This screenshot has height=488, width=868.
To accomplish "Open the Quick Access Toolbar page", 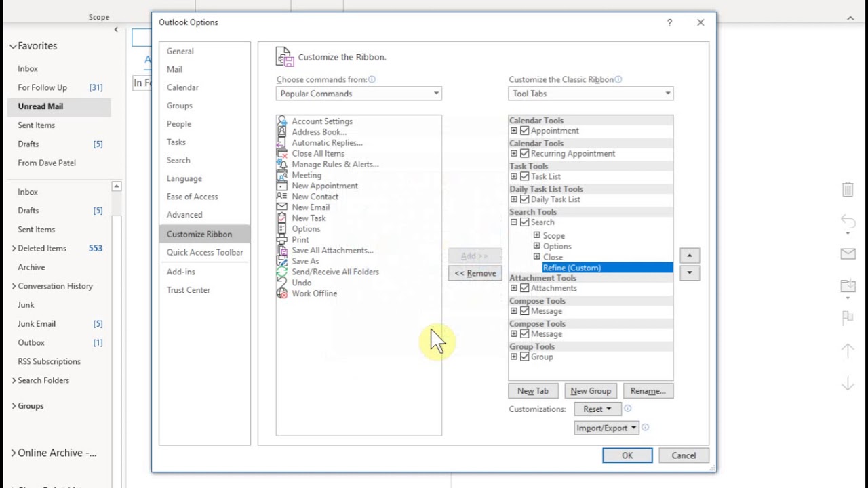I will 205,252.
